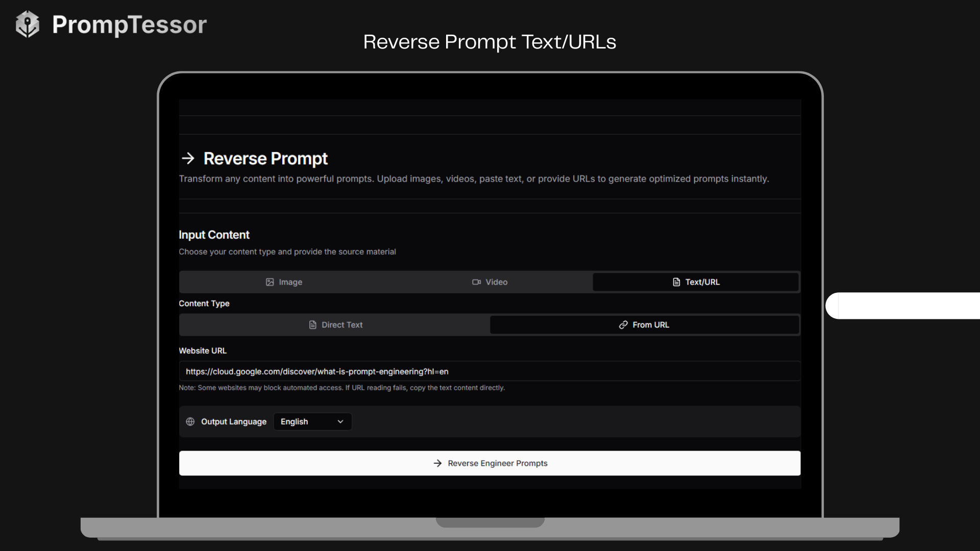This screenshot has width=980, height=551.
Task: Click the document icon on Text/URL tab
Action: coord(676,282)
